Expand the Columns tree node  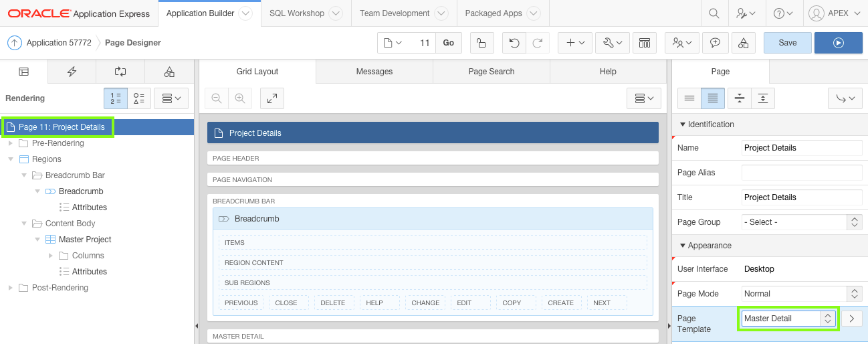tap(50, 256)
